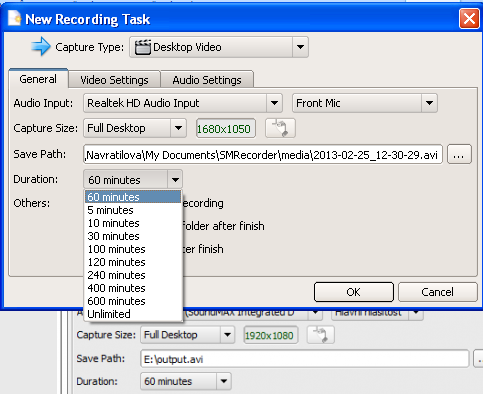This screenshot has height=394, width=483.
Task: Expand the Full Desktop capture size dropdown
Action: point(178,128)
